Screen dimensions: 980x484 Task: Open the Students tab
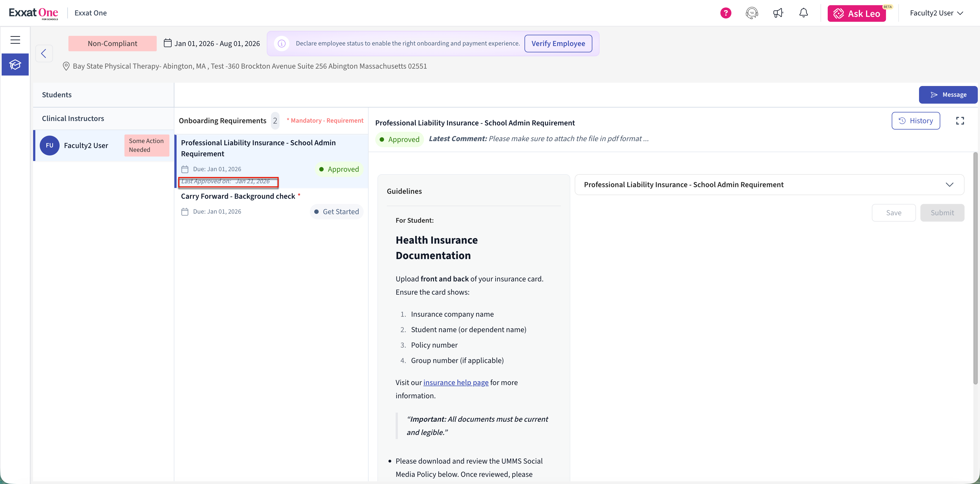click(57, 95)
